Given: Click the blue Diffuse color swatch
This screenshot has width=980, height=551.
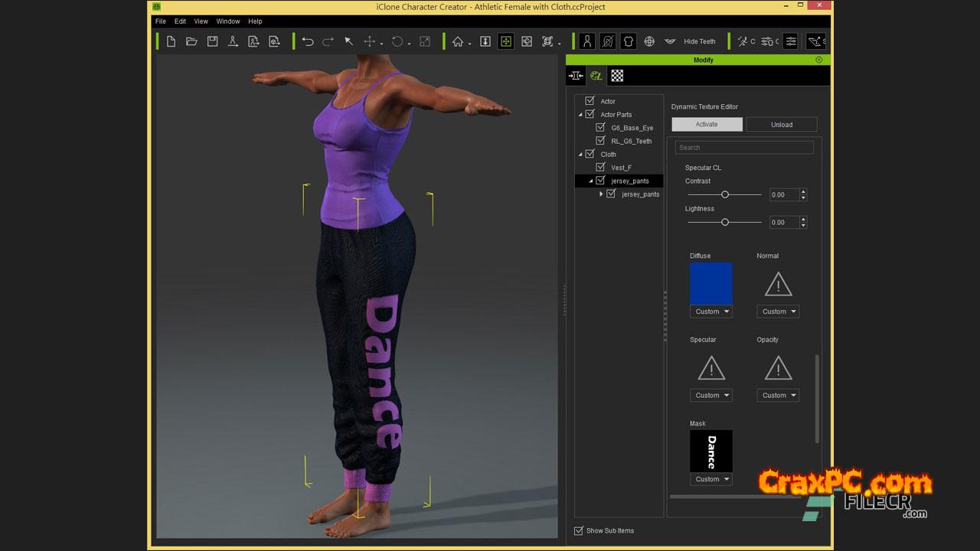Looking at the screenshot, I should coord(711,283).
